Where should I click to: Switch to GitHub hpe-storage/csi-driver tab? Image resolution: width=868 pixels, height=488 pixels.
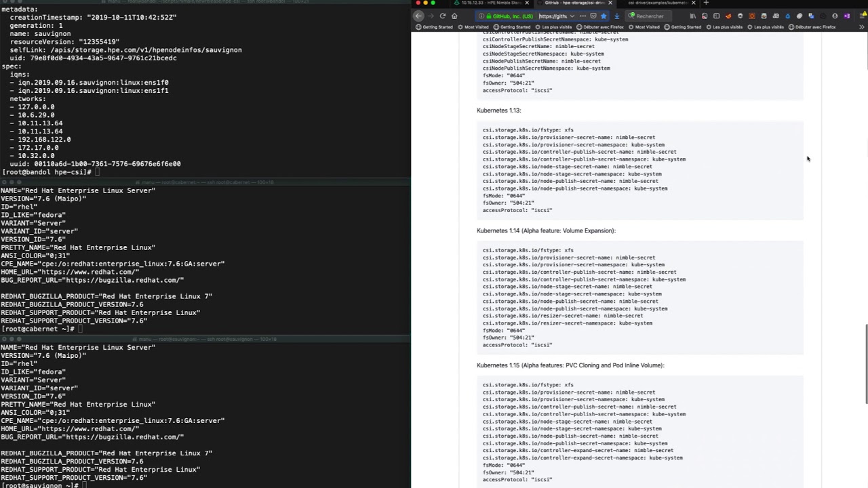(x=574, y=3)
